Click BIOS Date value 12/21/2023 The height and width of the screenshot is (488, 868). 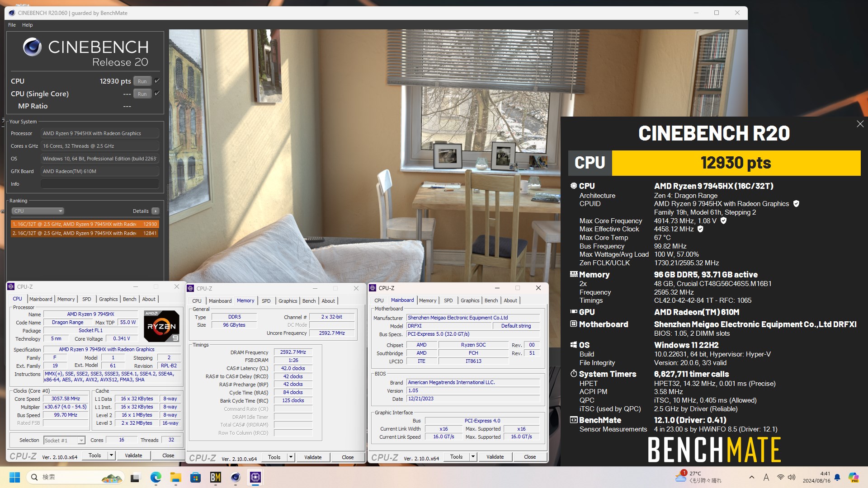(x=473, y=399)
